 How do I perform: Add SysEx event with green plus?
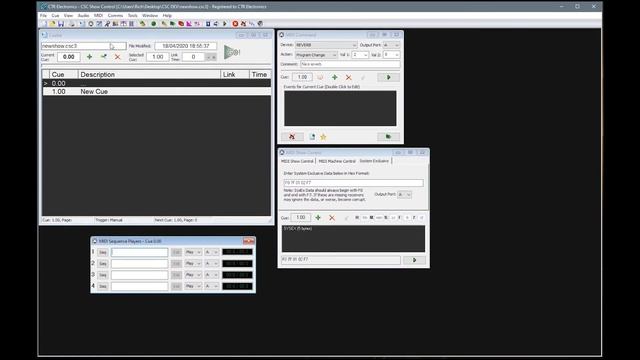coord(318,218)
